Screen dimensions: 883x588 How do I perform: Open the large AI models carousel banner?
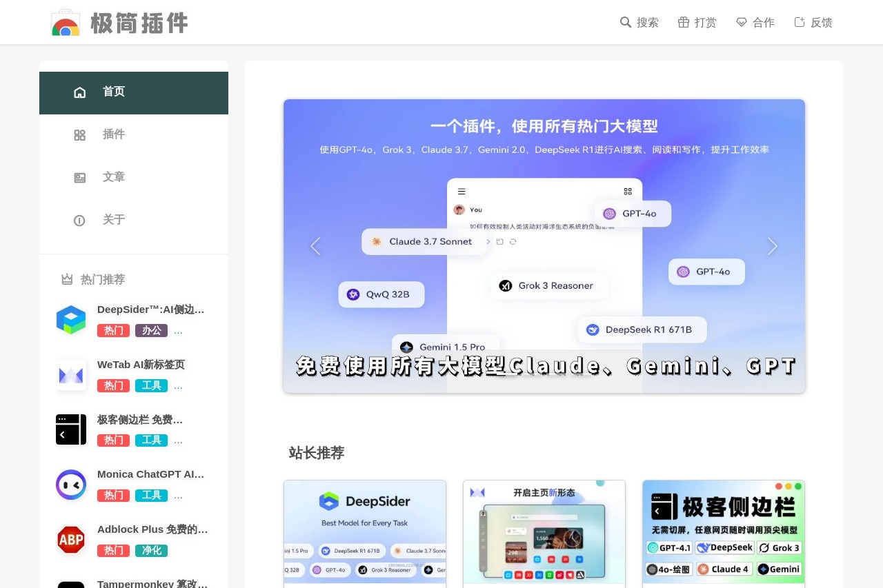[x=544, y=246]
